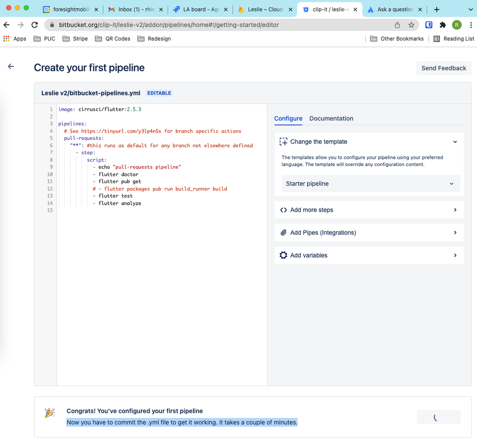Open the tab search dropdown arrow
This screenshot has height=448, width=477.
(470, 10)
